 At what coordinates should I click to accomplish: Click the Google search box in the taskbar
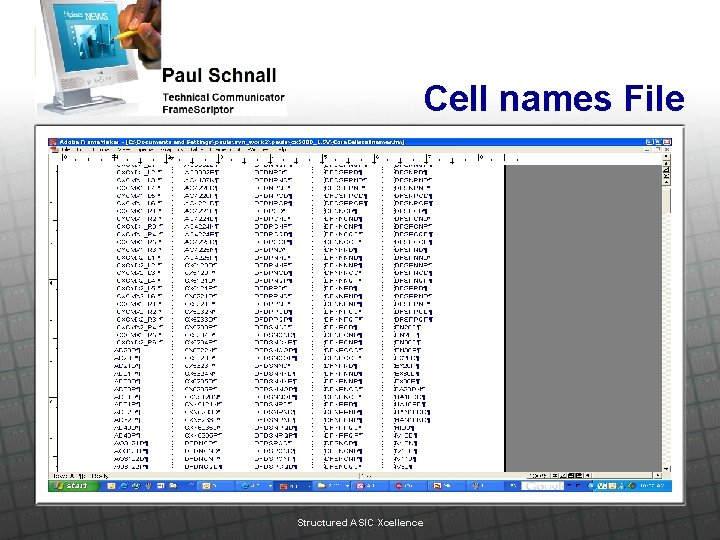click(x=543, y=486)
